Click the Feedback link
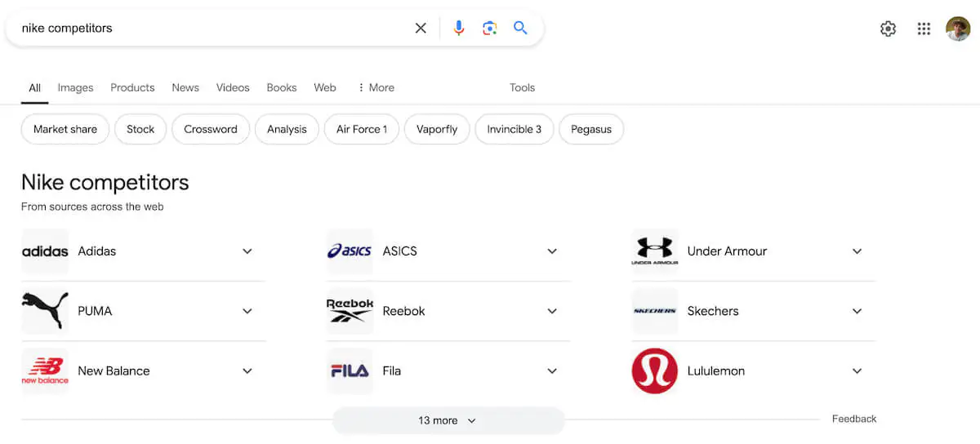980x444 pixels. (x=853, y=419)
